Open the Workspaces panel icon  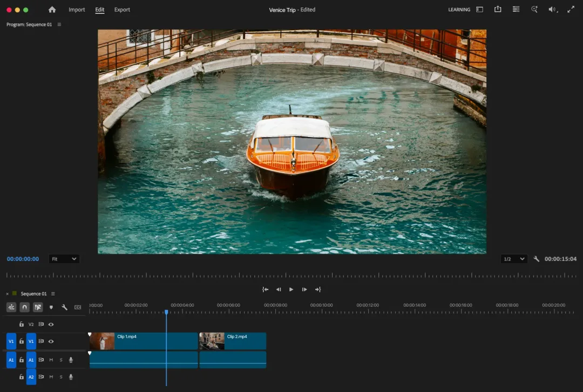click(x=480, y=10)
